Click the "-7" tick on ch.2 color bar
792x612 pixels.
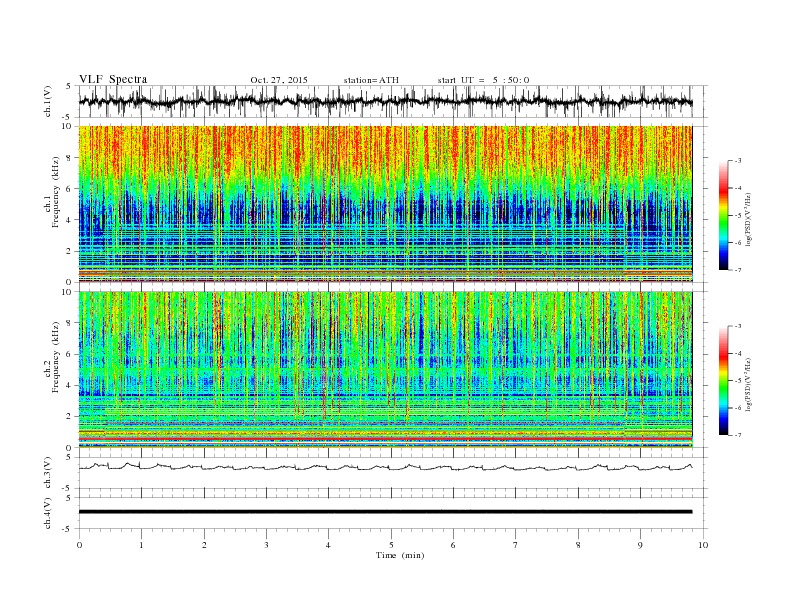[738, 435]
